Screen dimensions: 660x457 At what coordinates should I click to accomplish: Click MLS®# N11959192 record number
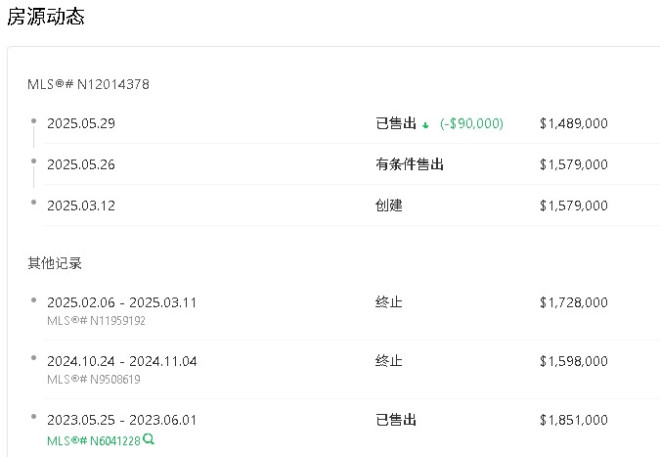96,321
